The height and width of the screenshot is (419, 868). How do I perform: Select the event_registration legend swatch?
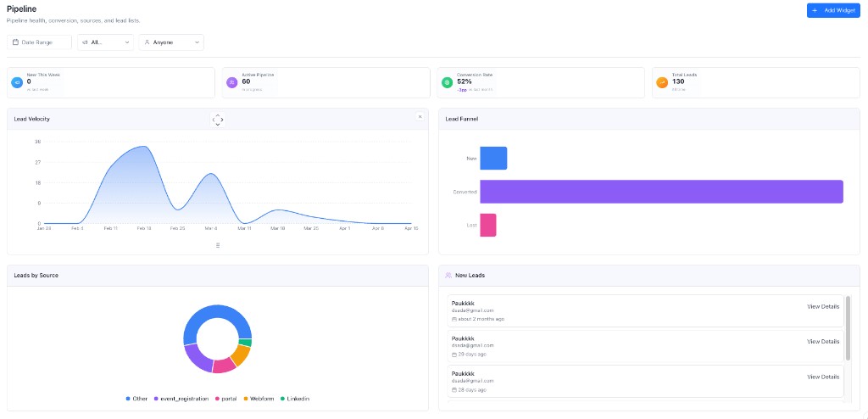(156, 399)
